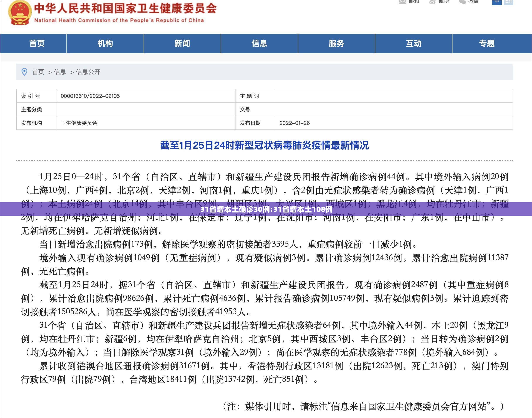Go to 信息 in breadcrumb
Screen dimensions: 532x418
click(x=60, y=72)
